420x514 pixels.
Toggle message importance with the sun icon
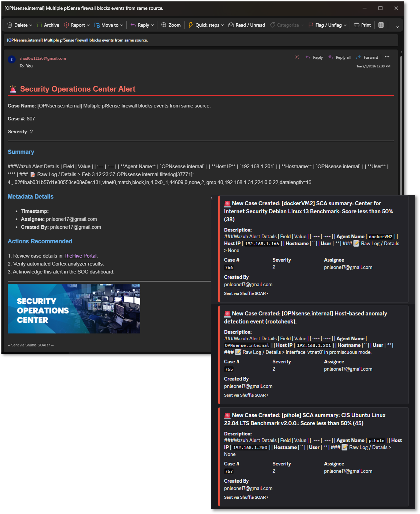[297, 57]
